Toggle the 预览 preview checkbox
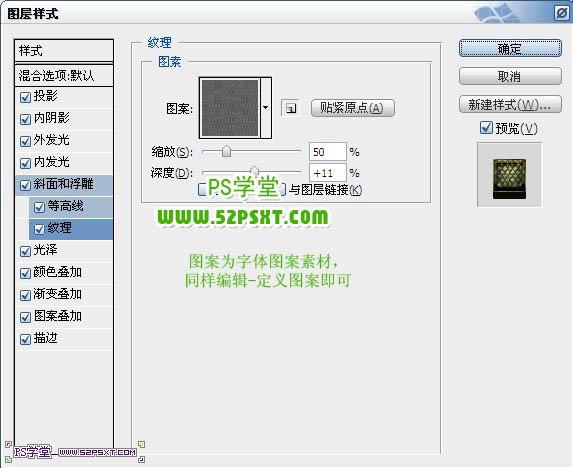 (x=486, y=128)
